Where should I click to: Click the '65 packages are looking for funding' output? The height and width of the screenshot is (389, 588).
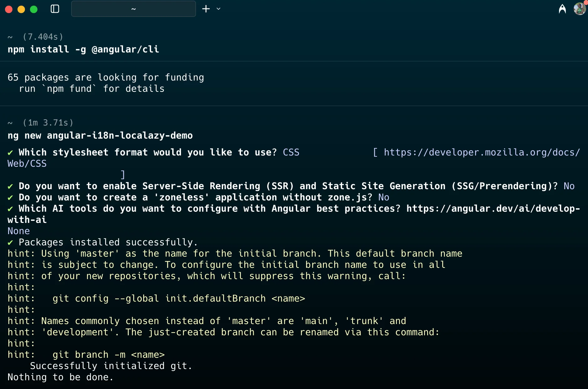coord(106,77)
